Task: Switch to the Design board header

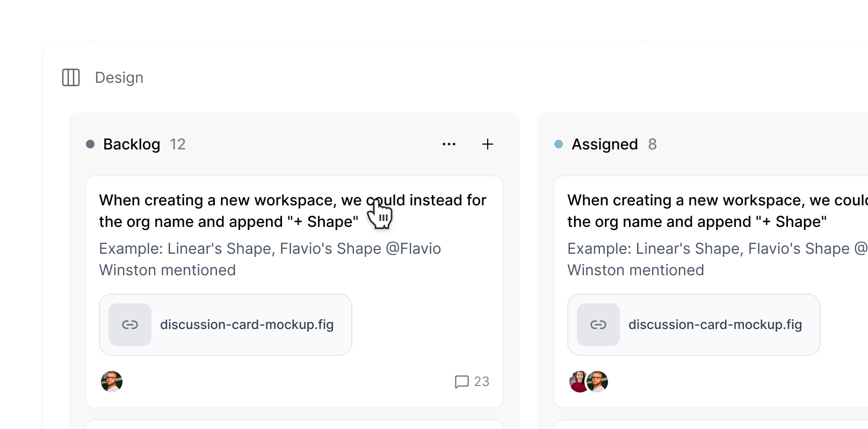Action: tap(119, 77)
